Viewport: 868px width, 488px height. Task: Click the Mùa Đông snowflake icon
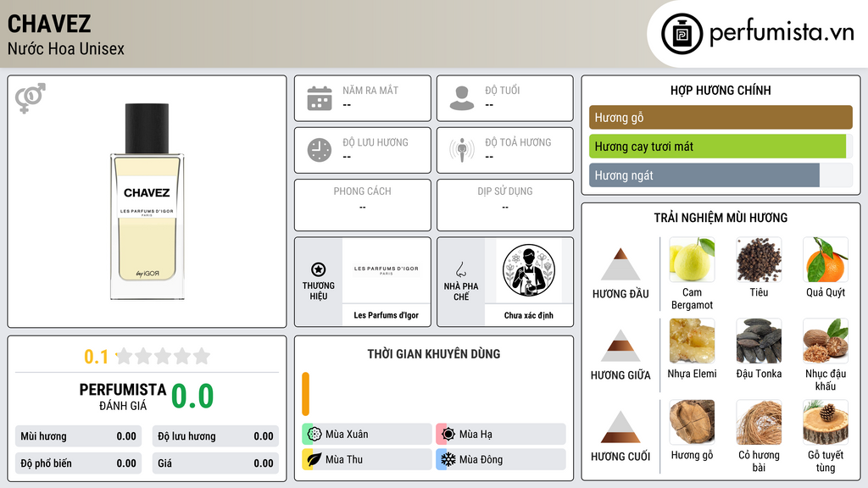(x=448, y=460)
